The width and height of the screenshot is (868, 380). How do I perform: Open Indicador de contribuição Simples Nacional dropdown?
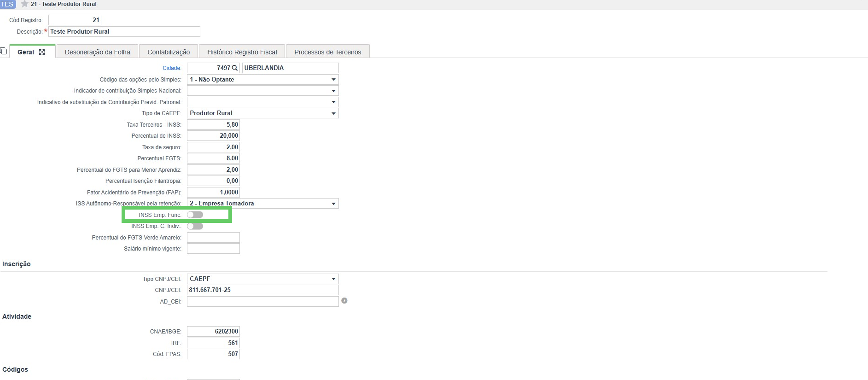[263, 91]
